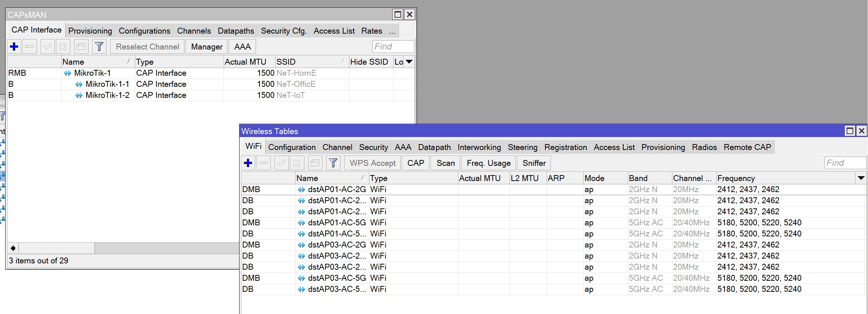Open Channels tab in CAPsMAN
The height and width of the screenshot is (314, 868).
coord(194,31)
